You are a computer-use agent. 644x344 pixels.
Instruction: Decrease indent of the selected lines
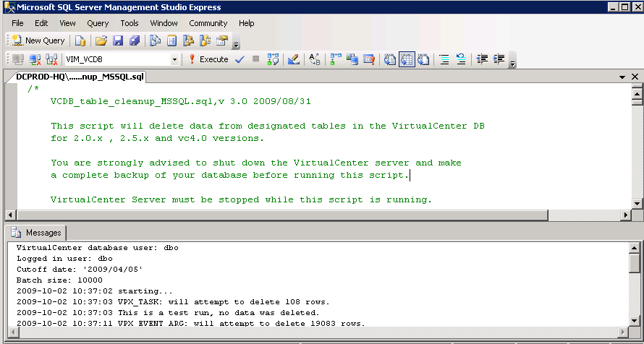pos(482,59)
